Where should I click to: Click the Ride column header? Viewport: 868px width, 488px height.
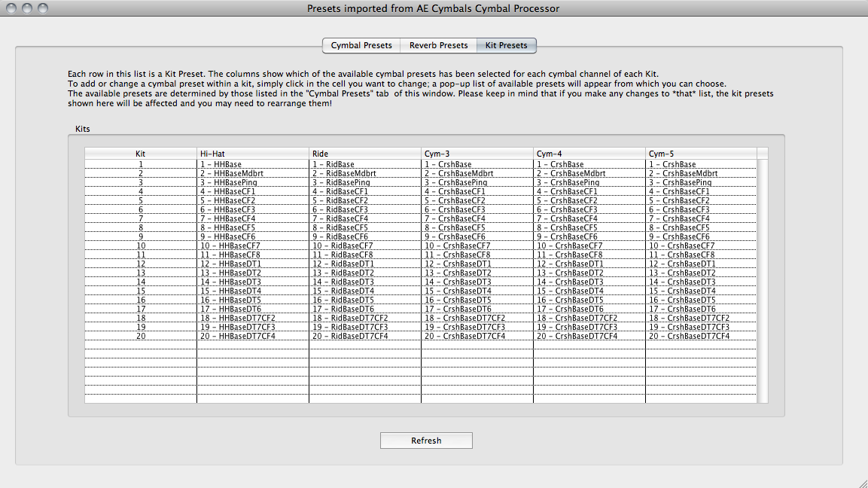coord(364,154)
